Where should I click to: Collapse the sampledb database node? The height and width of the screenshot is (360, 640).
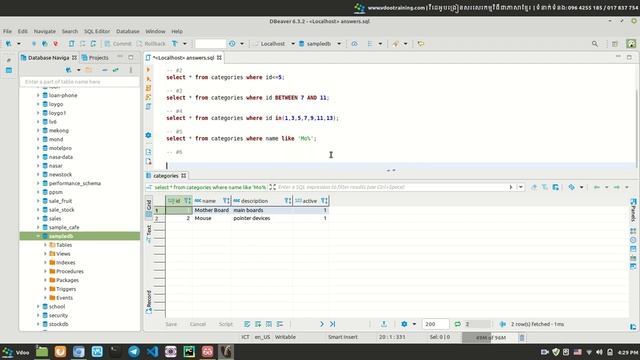click(38, 236)
